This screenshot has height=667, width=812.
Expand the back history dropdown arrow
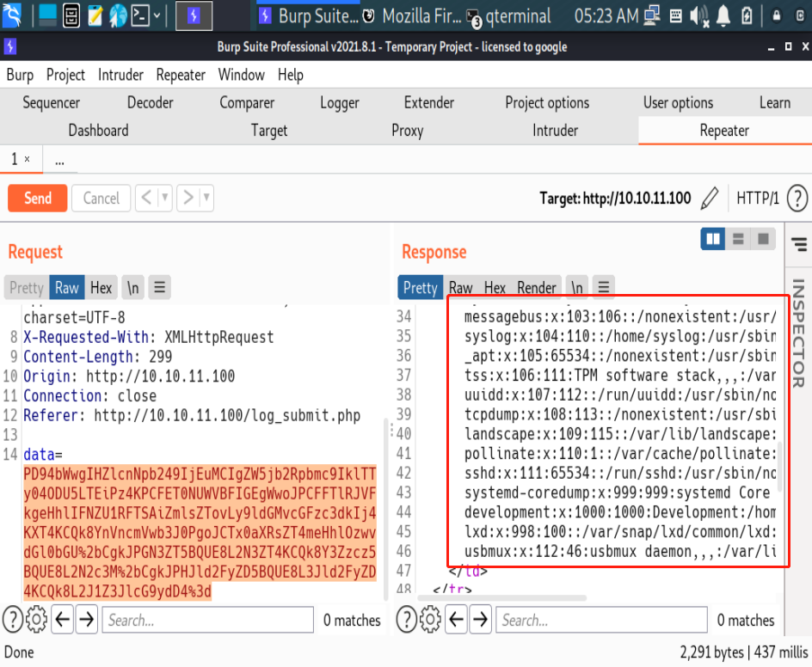click(x=165, y=198)
